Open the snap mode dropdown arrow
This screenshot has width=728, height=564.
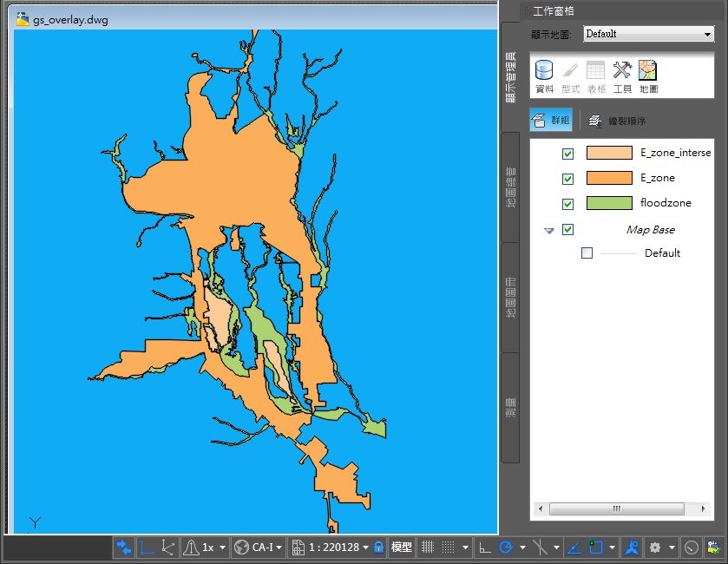point(465,548)
